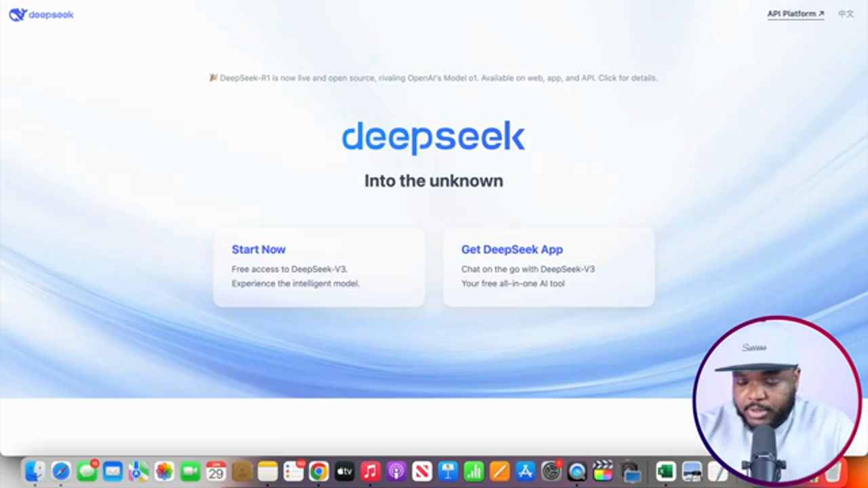
Task: Click "Free access to DeepSeek-V3." text
Action: [x=290, y=269]
